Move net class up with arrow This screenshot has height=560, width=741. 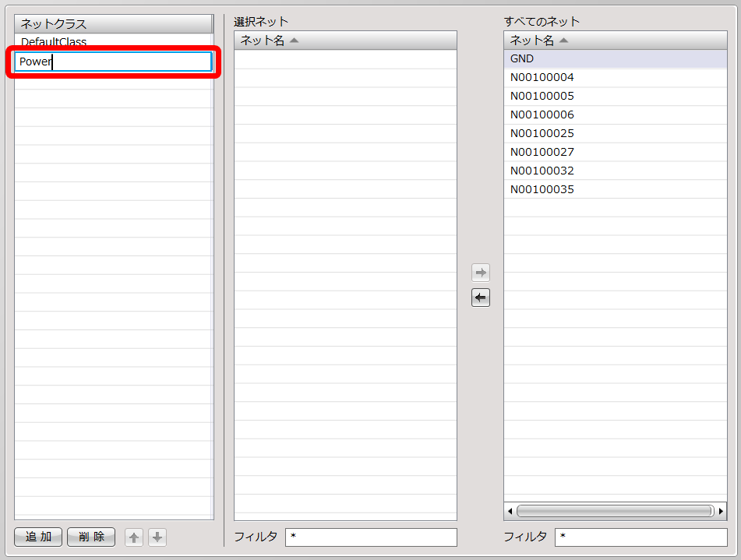click(x=134, y=537)
